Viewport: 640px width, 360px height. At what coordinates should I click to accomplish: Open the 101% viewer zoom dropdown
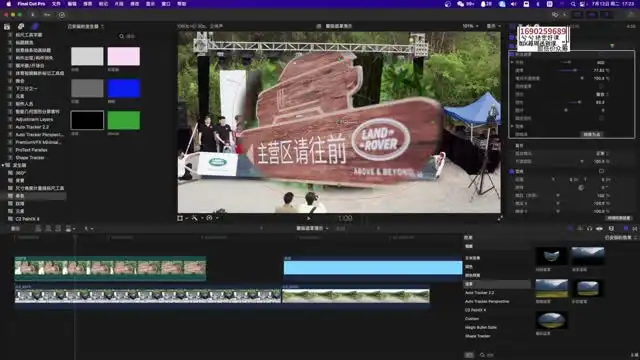(x=470, y=26)
